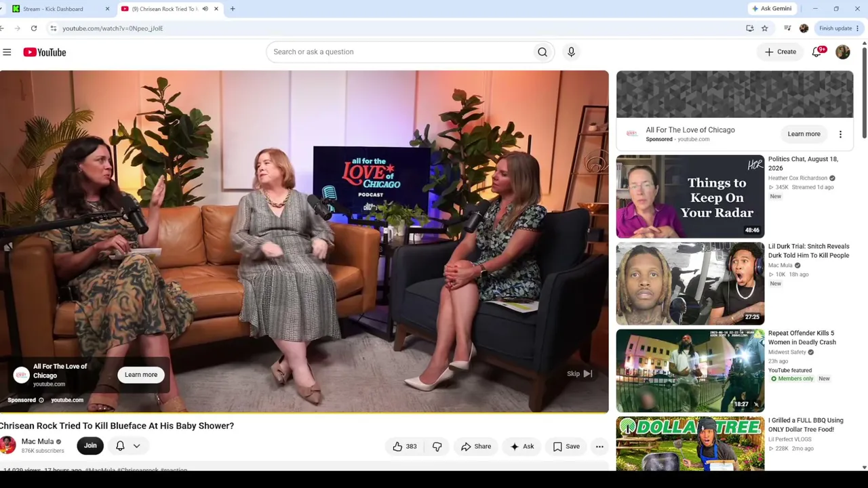The width and height of the screenshot is (868, 488).
Task: Open Chrome menu beside Finish update
Action: click(857, 28)
